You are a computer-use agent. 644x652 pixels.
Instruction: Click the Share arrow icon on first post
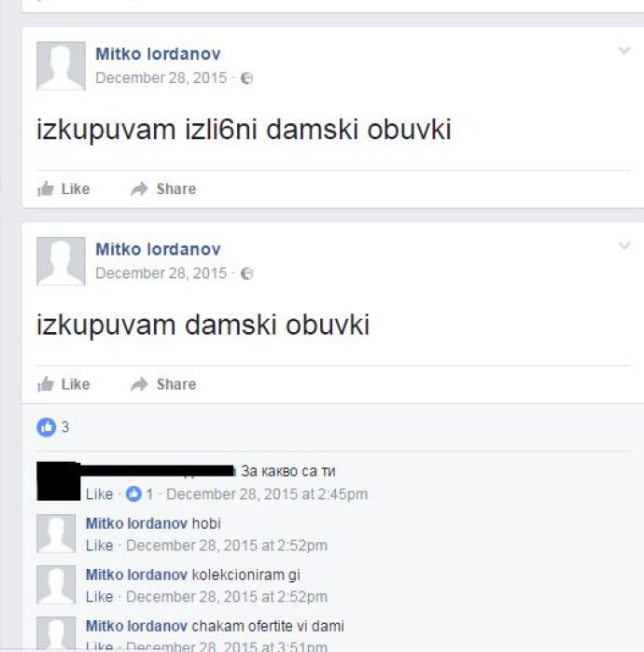pos(139,188)
